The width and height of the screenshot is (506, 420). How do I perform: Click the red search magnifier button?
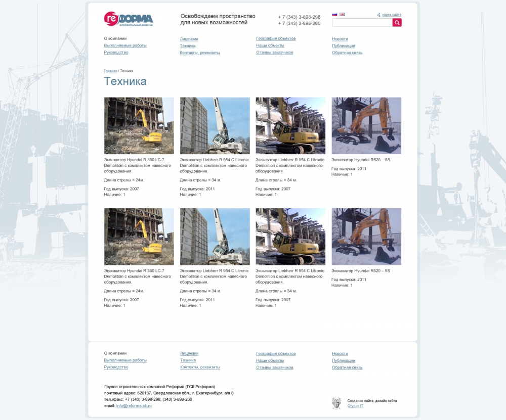[x=397, y=23]
